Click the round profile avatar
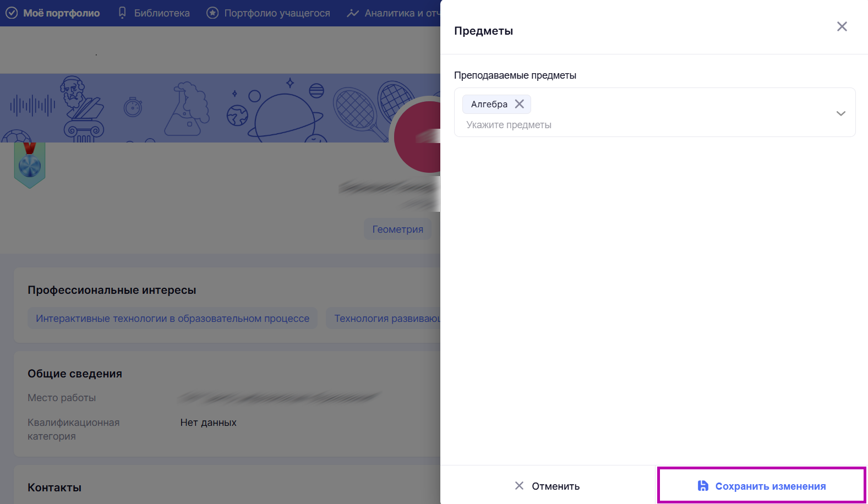This screenshot has height=504, width=868. (x=418, y=136)
